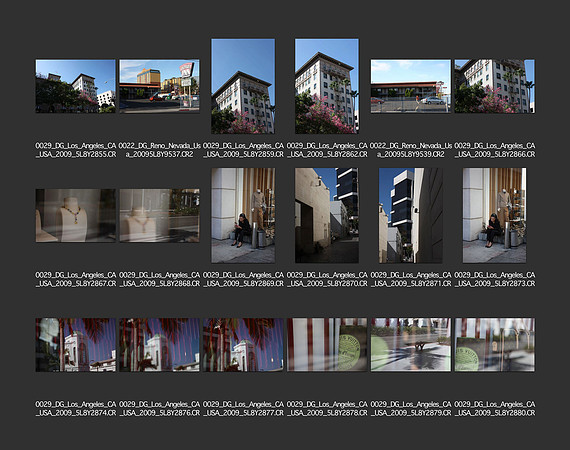Image resolution: width=570 pixels, height=450 pixels.
Task: Select thumbnail 5L8Y2862 building with pink flowers
Action: (x=327, y=86)
